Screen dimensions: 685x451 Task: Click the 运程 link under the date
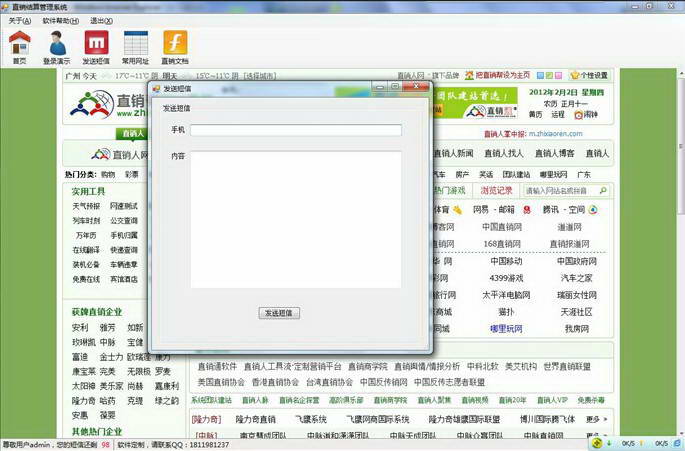coord(558,114)
